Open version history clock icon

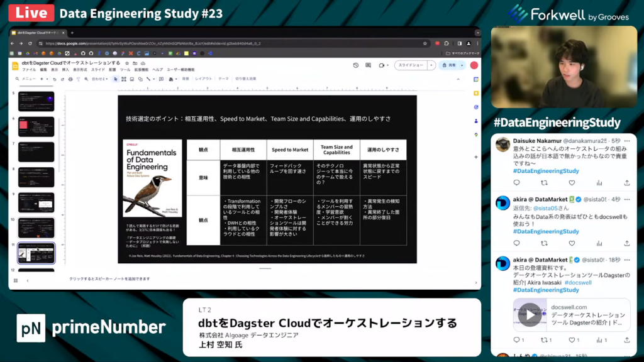[356, 65]
